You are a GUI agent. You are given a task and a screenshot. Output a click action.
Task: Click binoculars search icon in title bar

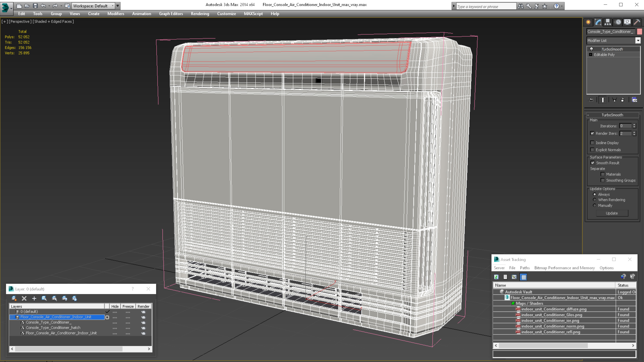tap(521, 6)
